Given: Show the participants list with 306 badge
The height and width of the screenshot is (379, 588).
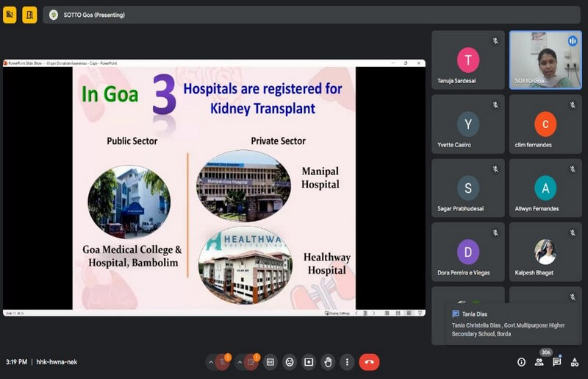Looking at the screenshot, I should point(539,362).
